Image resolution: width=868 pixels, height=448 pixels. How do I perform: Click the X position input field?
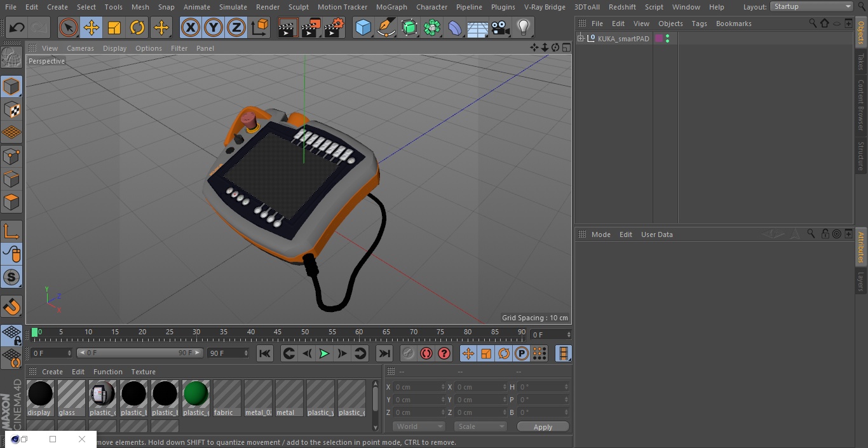[x=419, y=387]
